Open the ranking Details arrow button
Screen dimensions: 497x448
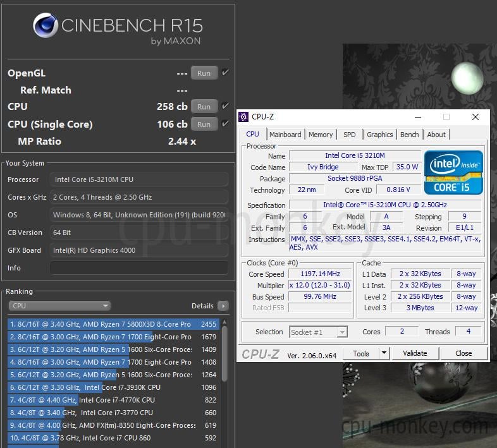pyautogui.click(x=223, y=306)
